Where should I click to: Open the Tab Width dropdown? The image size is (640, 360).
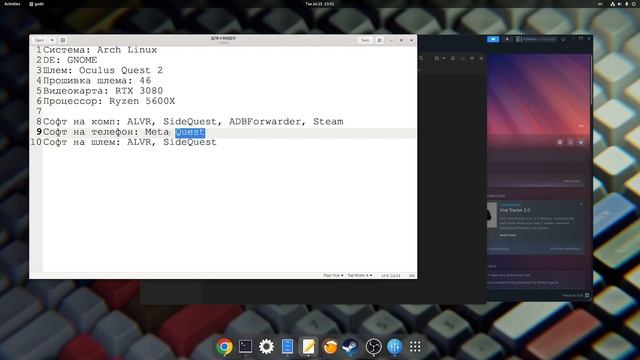tap(360, 276)
